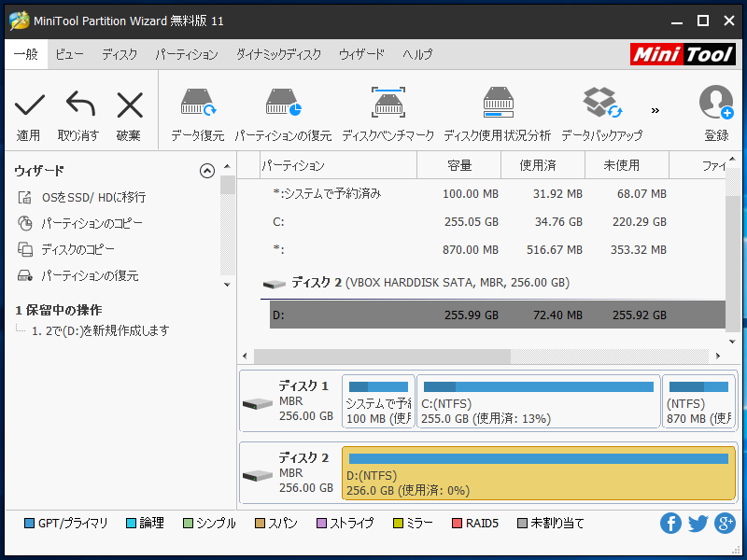Open the ビュー (View) menu
The width and height of the screenshot is (747, 560).
pyautogui.click(x=69, y=54)
